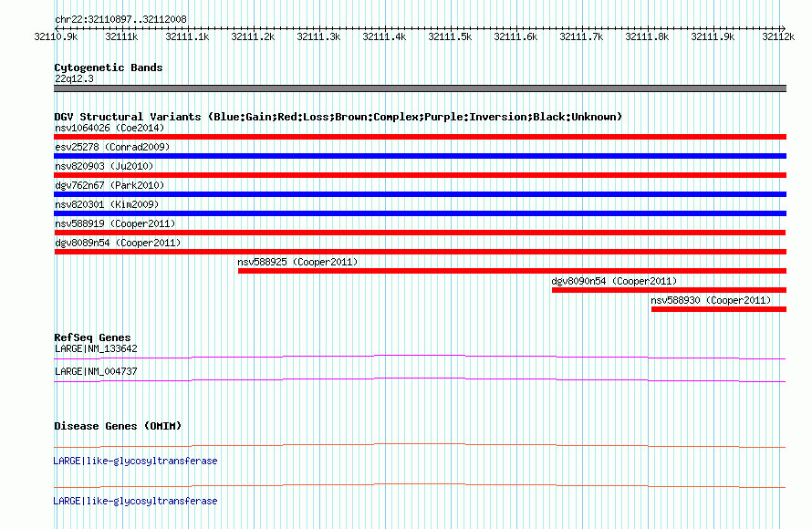The height and width of the screenshot is (529, 812).
Task: Click the DGV Structural Variants track title
Action: click(x=338, y=117)
